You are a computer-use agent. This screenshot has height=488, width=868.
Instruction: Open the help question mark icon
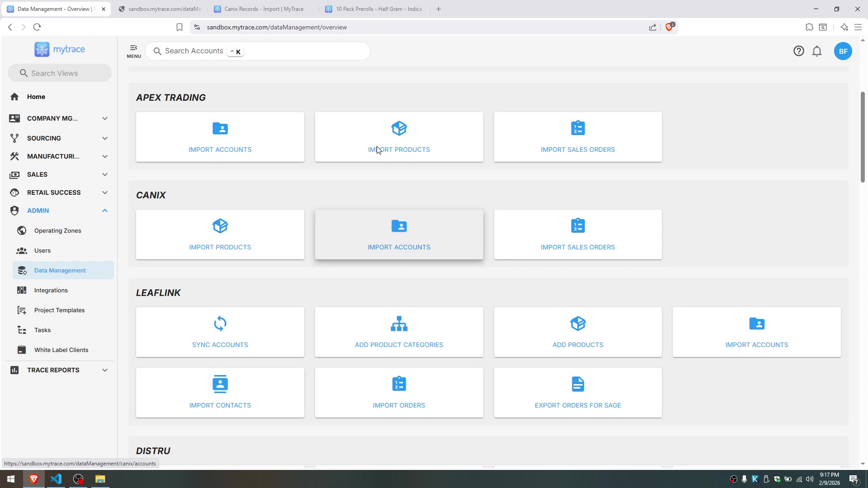pyautogui.click(x=799, y=51)
